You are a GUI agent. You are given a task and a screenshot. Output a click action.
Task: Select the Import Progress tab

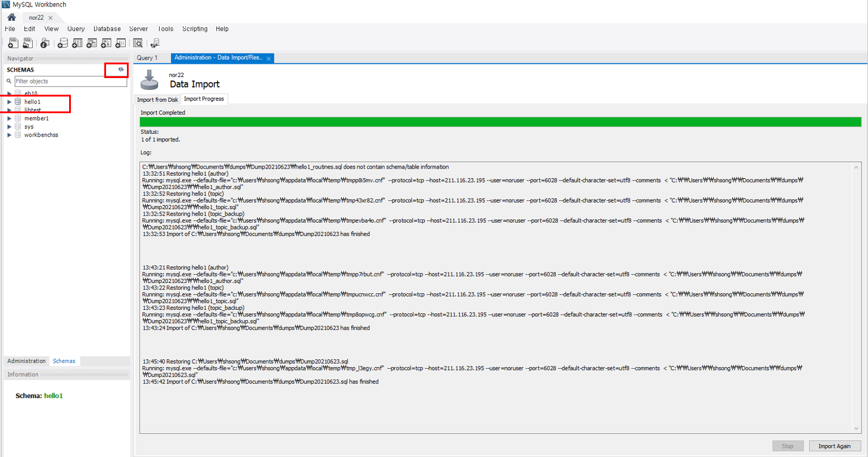(204, 99)
